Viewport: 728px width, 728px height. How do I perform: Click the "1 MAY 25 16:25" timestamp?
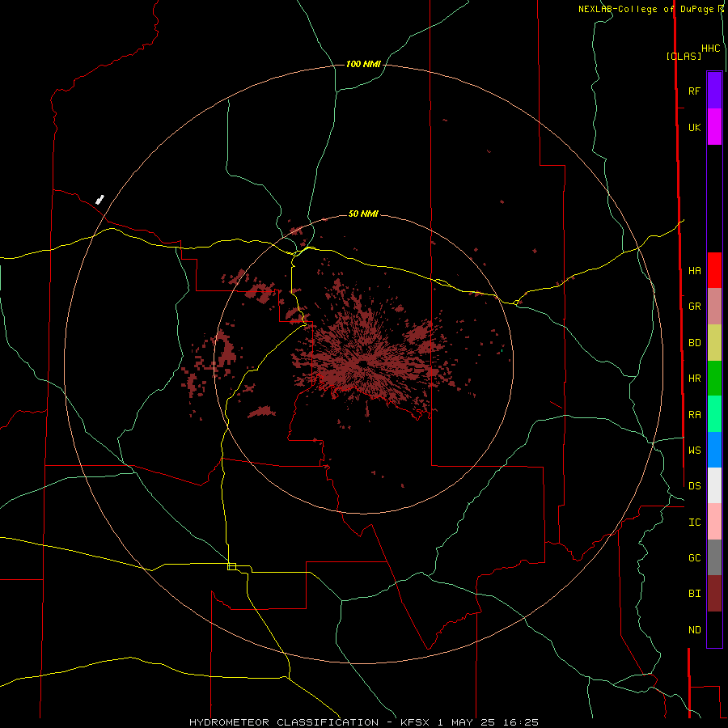point(488,722)
